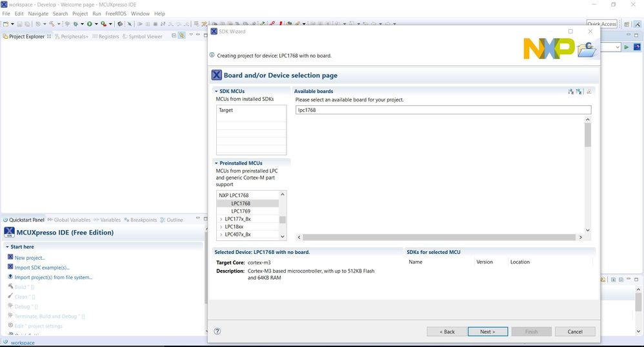The image size is (644, 347).
Task: Select the Develop perspective icon
Action: tap(638, 25)
